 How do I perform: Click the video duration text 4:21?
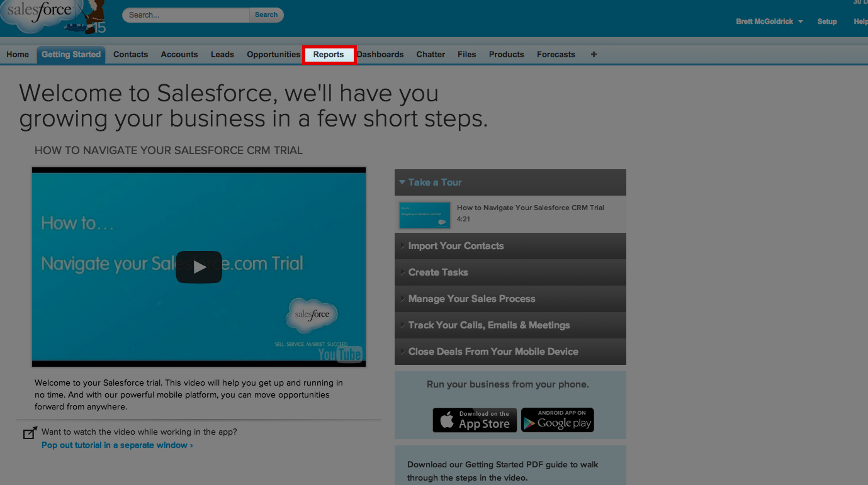tap(464, 220)
